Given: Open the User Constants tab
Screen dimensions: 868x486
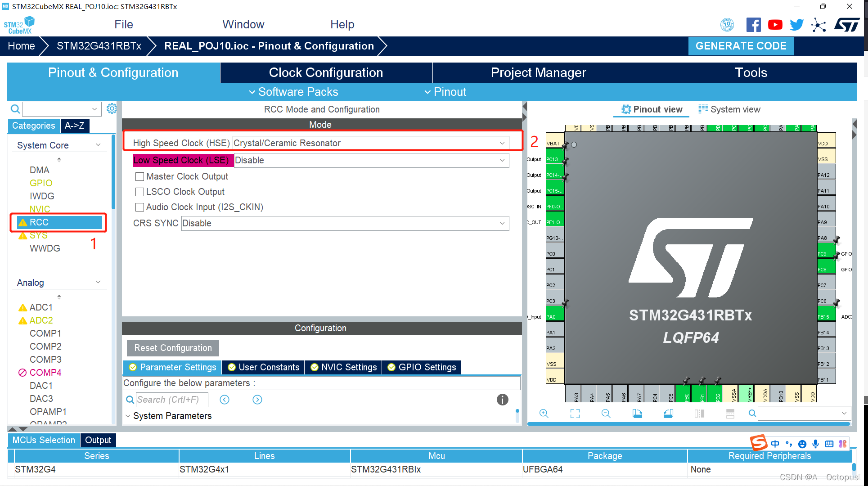Looking at the screenshot, I should click(263, 368).
